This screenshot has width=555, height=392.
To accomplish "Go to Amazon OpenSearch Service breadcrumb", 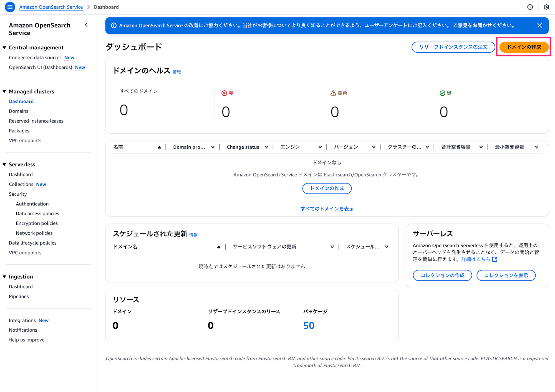I will pyautogui.click(x=51, y=7).
